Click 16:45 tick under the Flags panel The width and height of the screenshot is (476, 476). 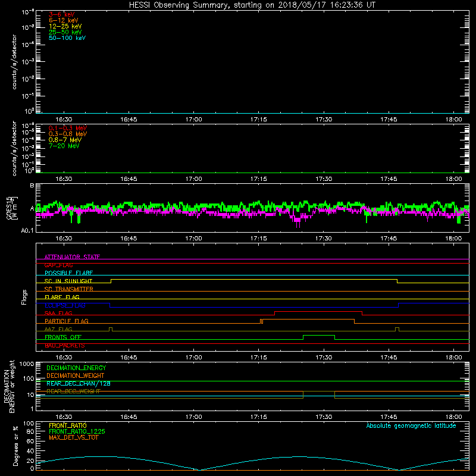[129, 358]
